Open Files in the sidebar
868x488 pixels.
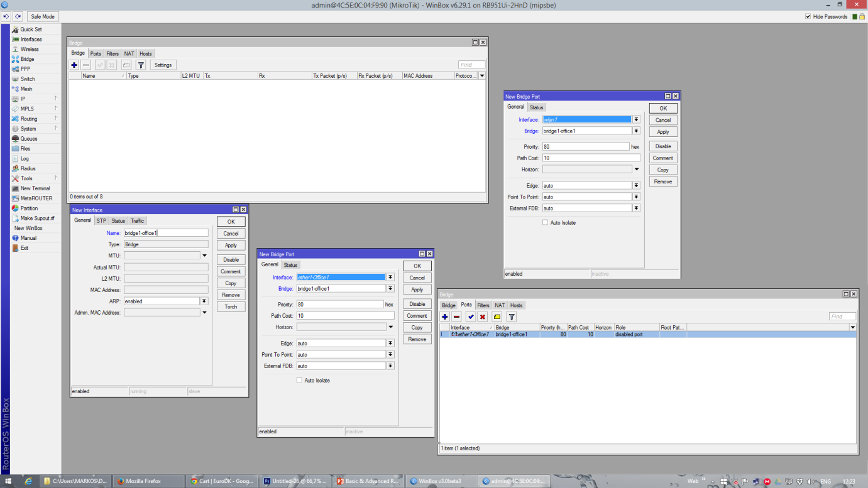coord(25,149)
